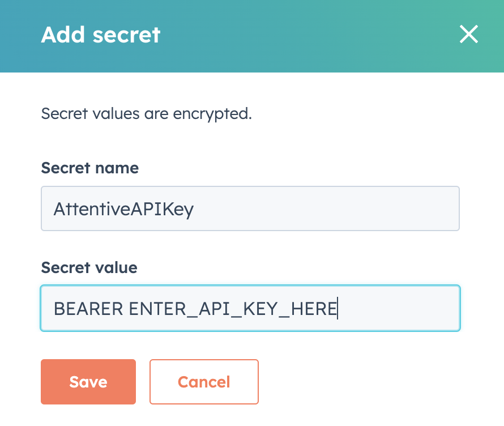
Task: Click the ENTER_API_KEY_HERE placeholder portion
Action: (233, 309)
